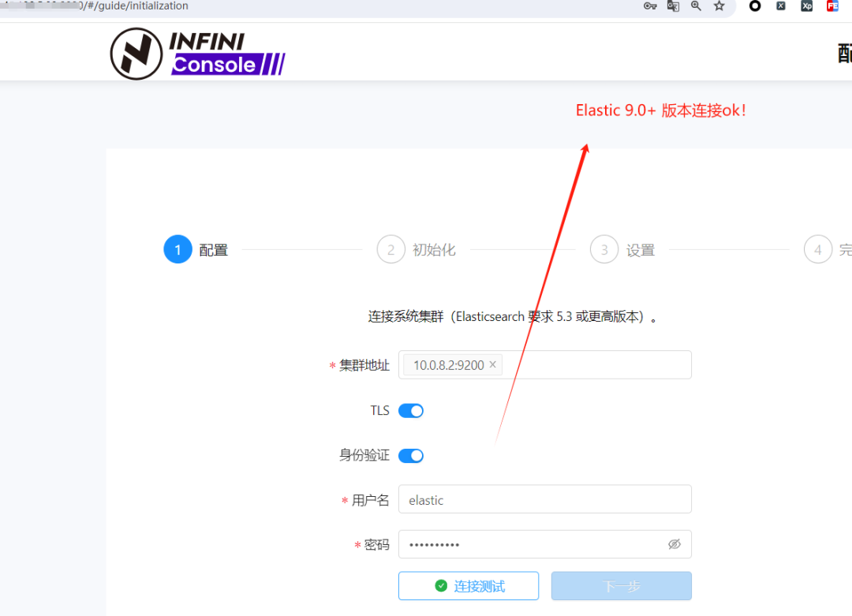Focus the 密码 input field
This screenshot has height=616, width=852.
pyautogui.click(x=545, y=544)
